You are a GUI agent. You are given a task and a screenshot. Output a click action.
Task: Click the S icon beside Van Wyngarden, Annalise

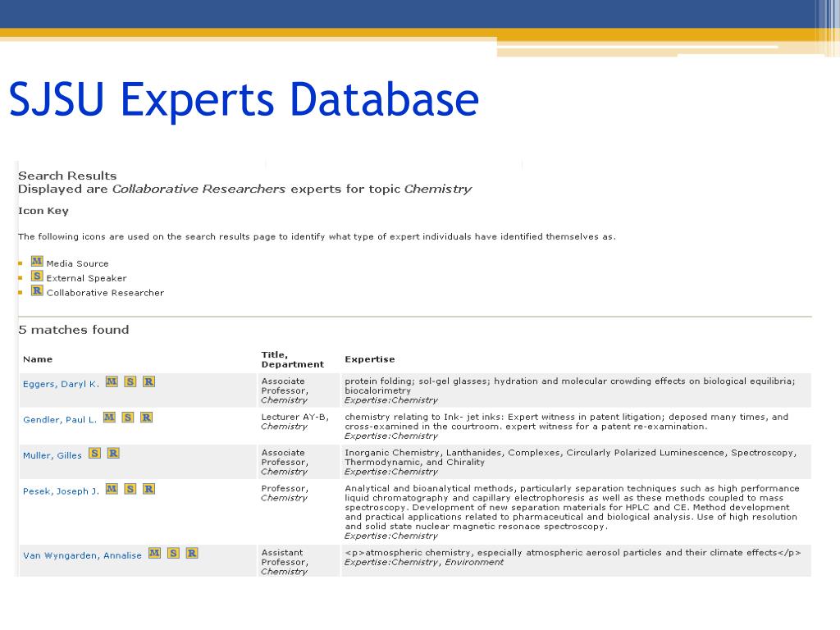click(x=173, y=553)
